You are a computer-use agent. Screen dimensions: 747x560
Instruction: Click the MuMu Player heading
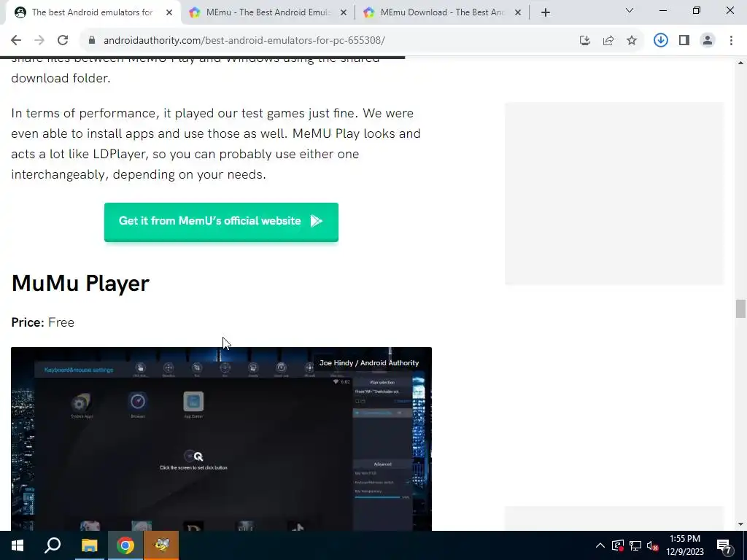click(80, 284)
